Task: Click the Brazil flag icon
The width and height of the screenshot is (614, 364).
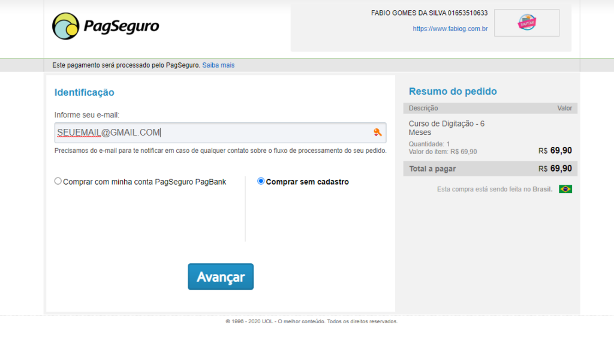Action: coord(565,189)
